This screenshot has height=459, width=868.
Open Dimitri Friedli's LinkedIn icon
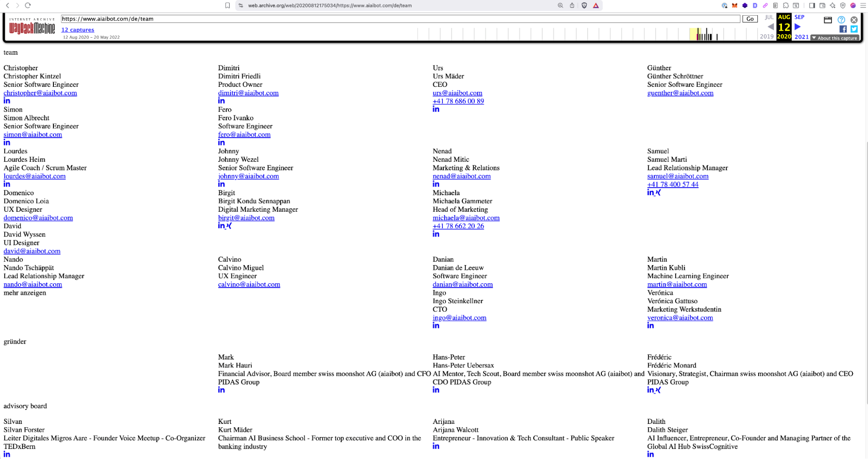(221, 101)
